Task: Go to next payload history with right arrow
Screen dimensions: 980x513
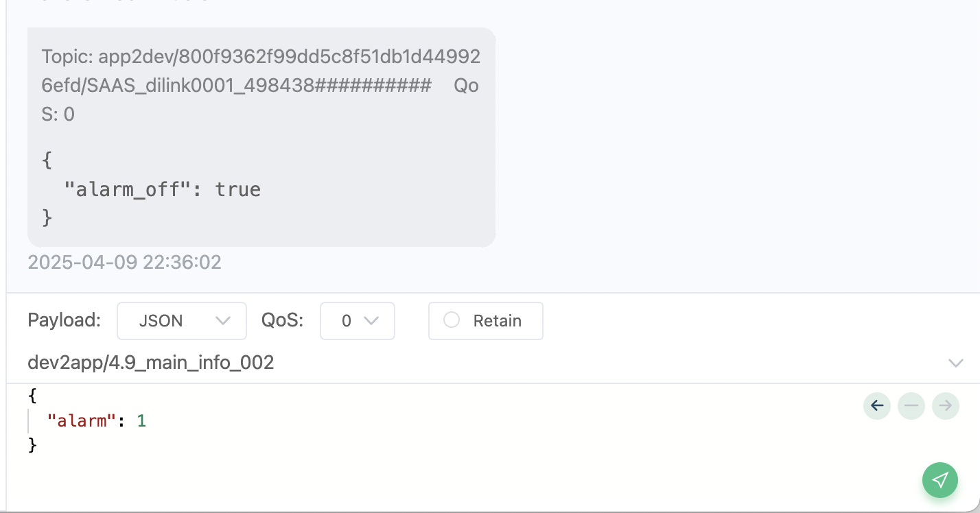Action: click(x=946, y=405)
